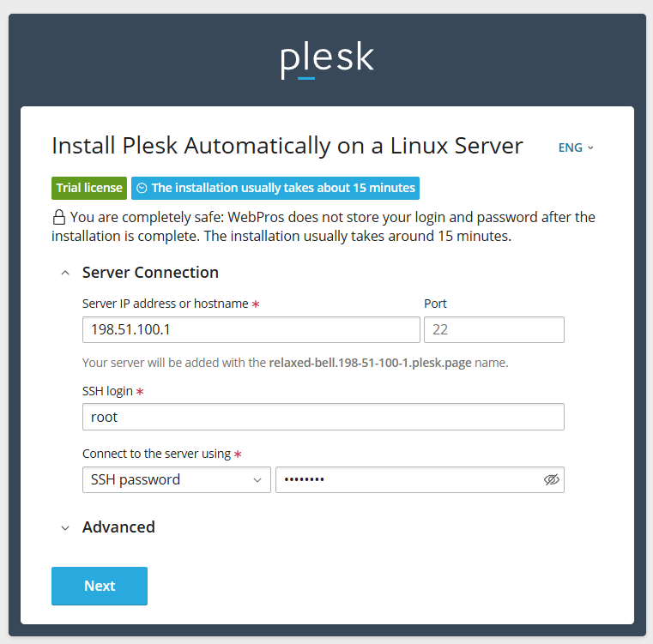Click the dropdown chevron next to ENG
The height and width of the screenshot is (644, 653).
(x=590, y=147)
